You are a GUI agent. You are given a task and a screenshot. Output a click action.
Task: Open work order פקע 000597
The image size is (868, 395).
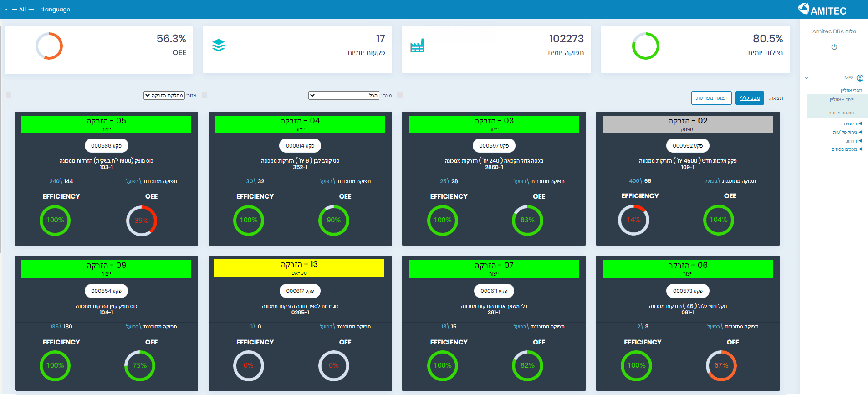point(494,146)
